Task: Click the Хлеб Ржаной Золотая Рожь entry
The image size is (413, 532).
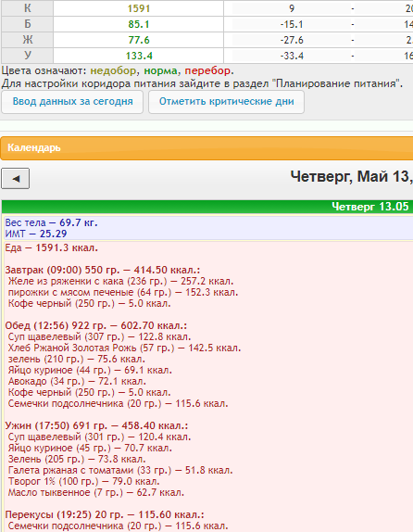Action: click(x=124, y=348)
